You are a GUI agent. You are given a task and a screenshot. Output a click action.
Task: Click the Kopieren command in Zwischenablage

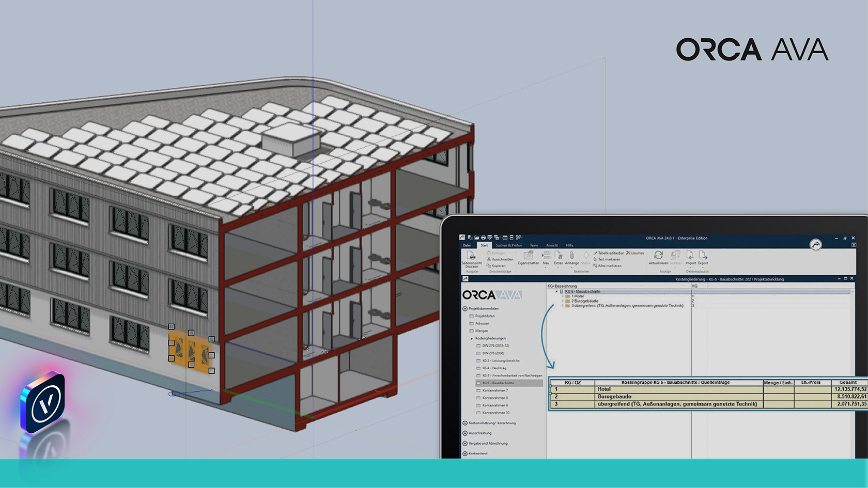496,265
